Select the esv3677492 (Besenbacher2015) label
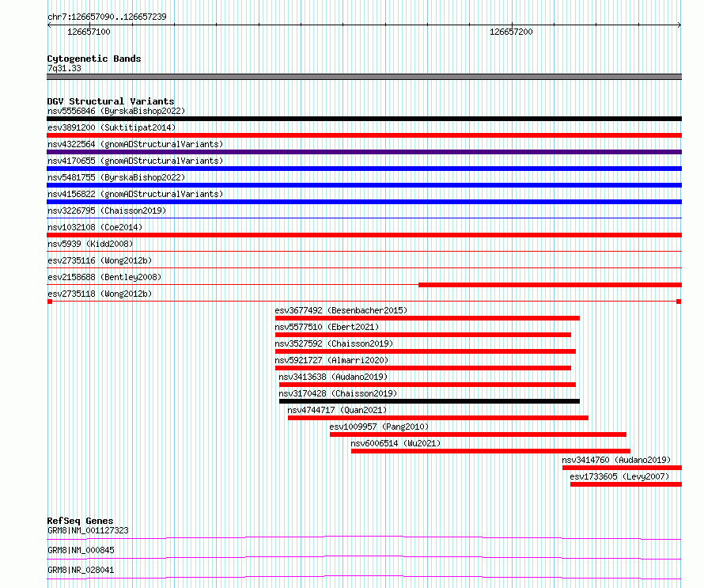The image size is (704, 588). pyautogui.click(x=341, y=310)
